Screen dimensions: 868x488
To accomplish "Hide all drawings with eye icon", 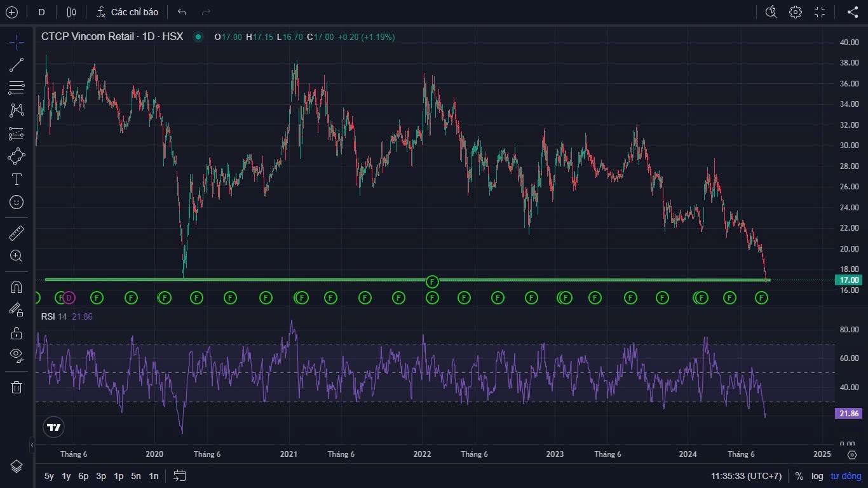I will coord(17,355).
